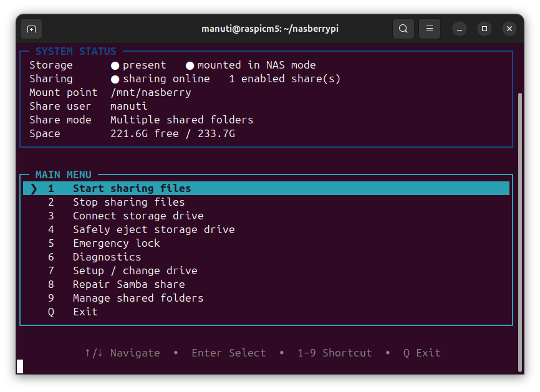Choose 'Safely eject storage drive' option

tap(266, 229)
